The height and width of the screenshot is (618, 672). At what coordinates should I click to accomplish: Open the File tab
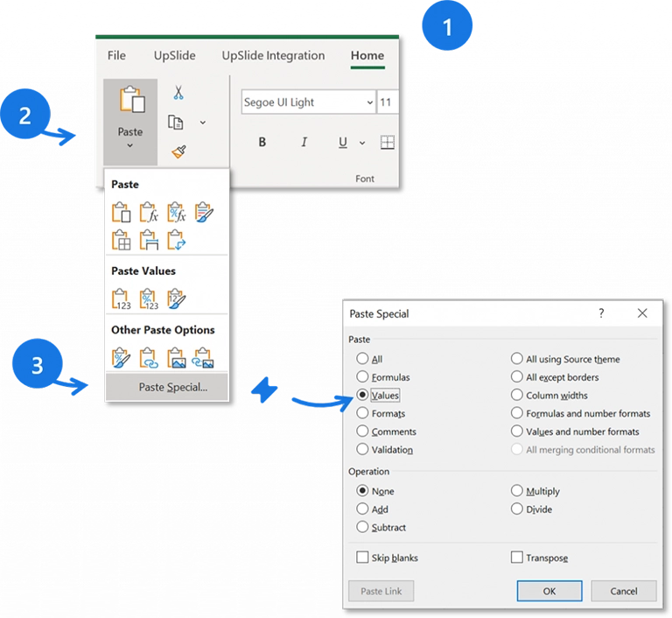coord(116,56)
